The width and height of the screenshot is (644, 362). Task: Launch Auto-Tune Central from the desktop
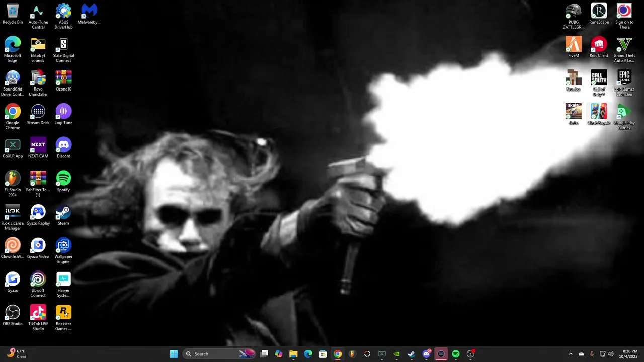click(38, 16)
